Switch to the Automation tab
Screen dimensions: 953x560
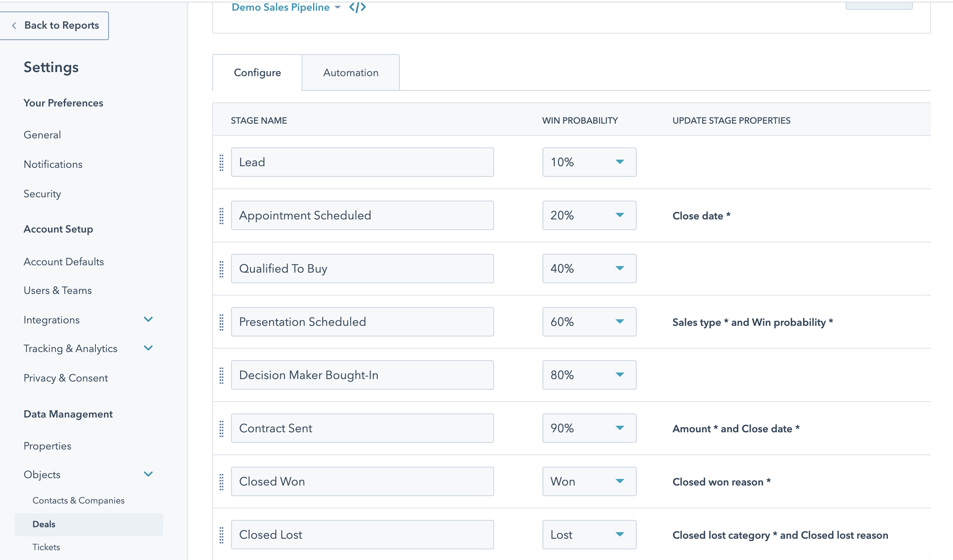coord(351,72)
